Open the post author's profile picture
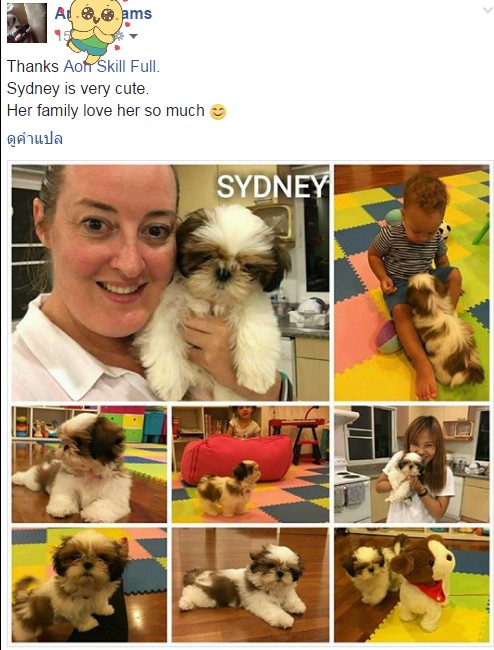The image size is (494, 650). (27, 23)
